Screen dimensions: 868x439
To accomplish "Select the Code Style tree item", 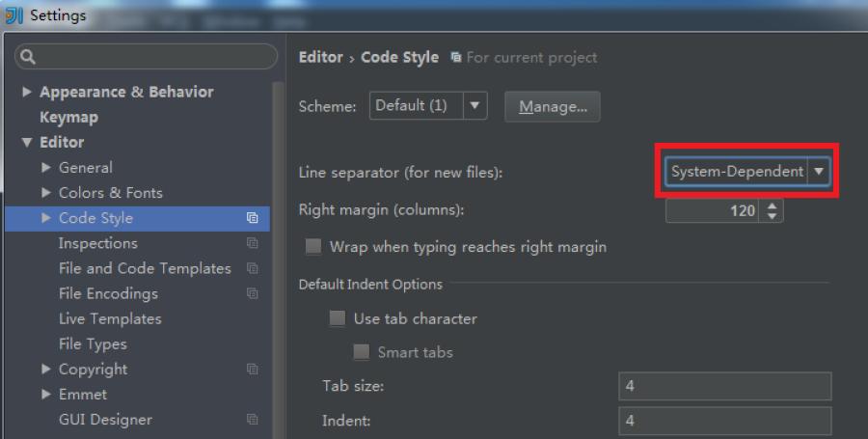I will click(x=137, y=218).
